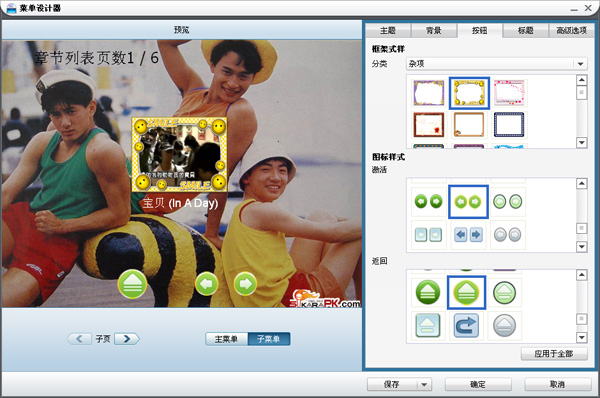Switch preview to 主菜单
This screenshot has height=398, width=600.
click(227, 339)
